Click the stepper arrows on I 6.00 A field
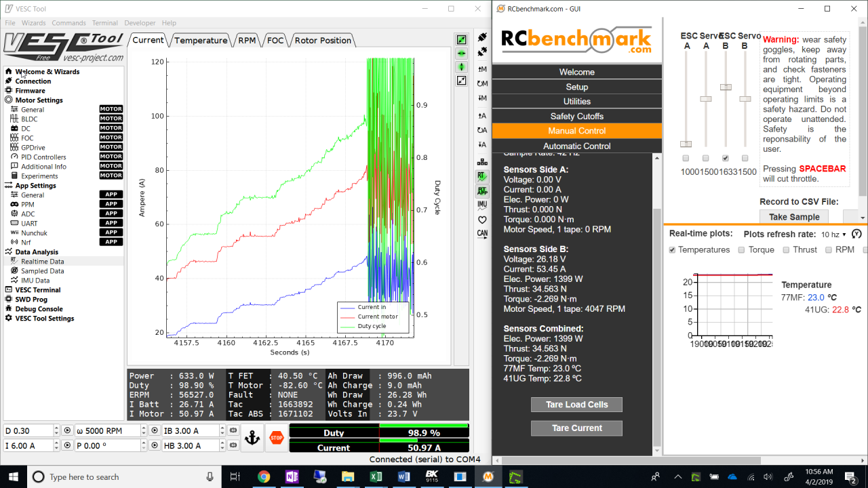This screenshot has height=488, width=868. [x=56, y=445]
